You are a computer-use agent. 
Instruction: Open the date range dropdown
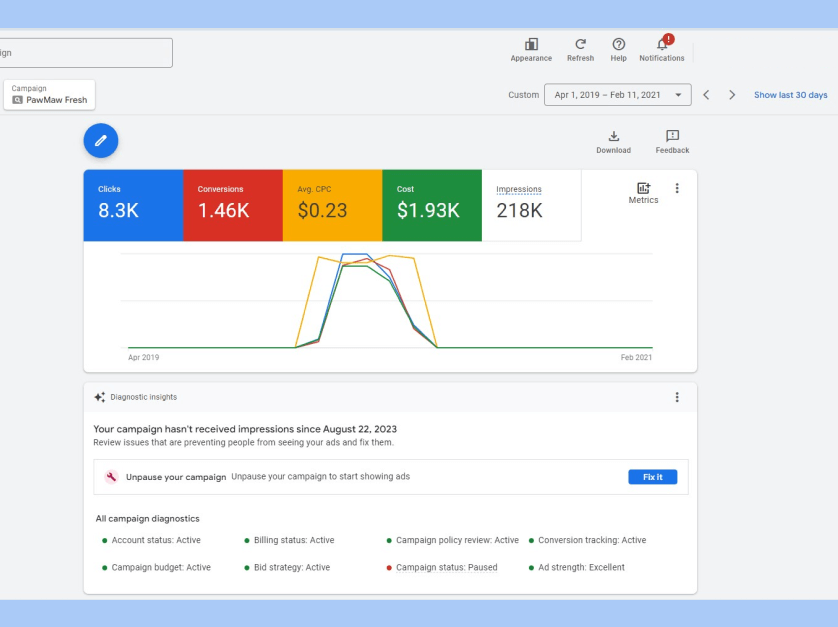pyautogui.click(x=618, y=95)
